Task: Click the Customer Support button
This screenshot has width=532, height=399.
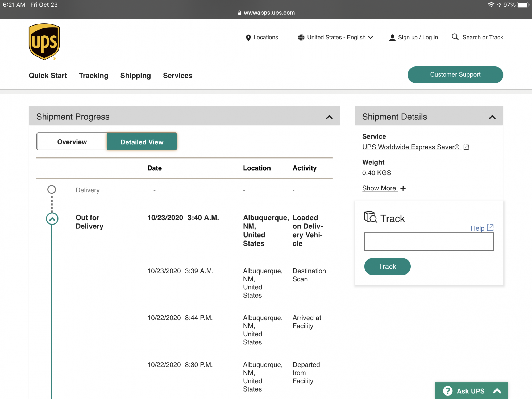Action: [x=455, y=75]
